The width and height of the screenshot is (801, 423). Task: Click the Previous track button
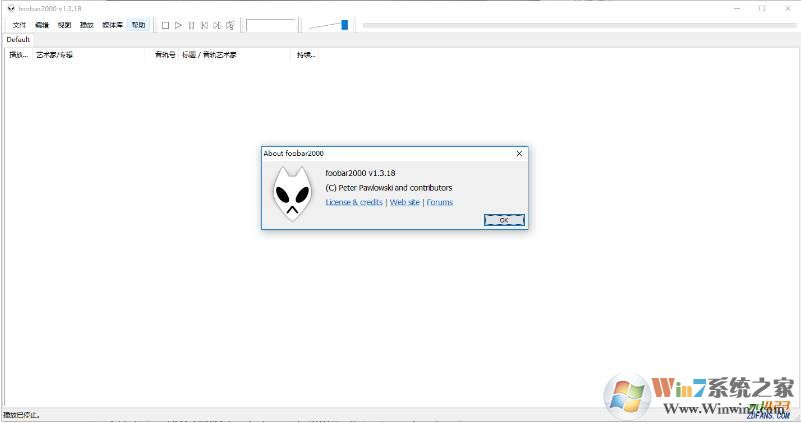click(204, 25)
